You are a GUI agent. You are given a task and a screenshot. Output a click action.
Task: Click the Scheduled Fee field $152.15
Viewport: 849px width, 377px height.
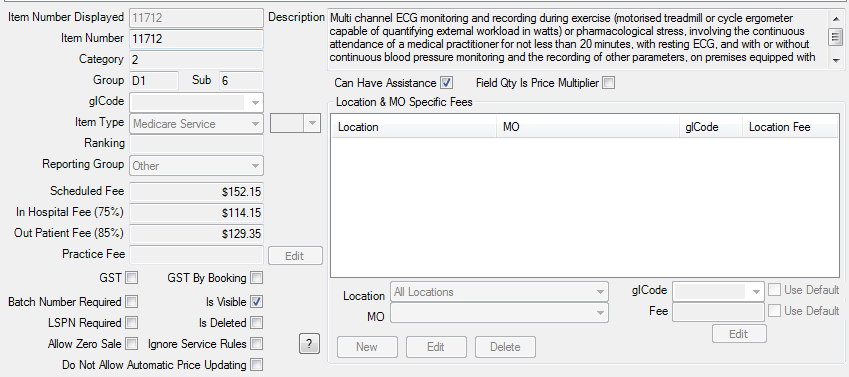coord(197,192)
